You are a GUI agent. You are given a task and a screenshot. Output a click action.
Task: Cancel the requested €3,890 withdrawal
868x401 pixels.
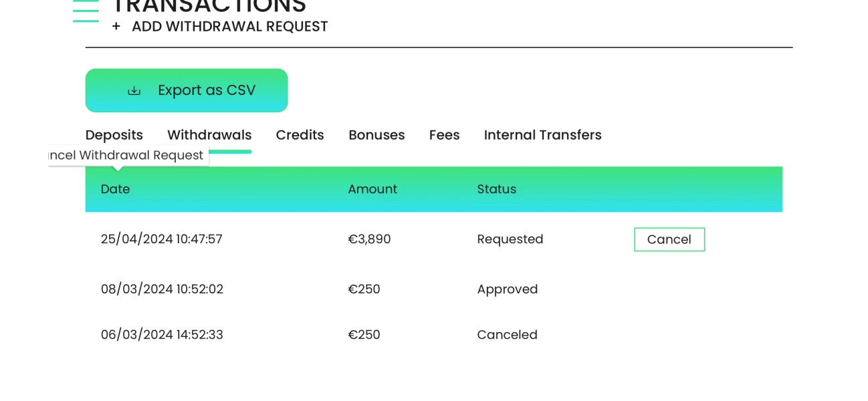[x=669, y=239]
